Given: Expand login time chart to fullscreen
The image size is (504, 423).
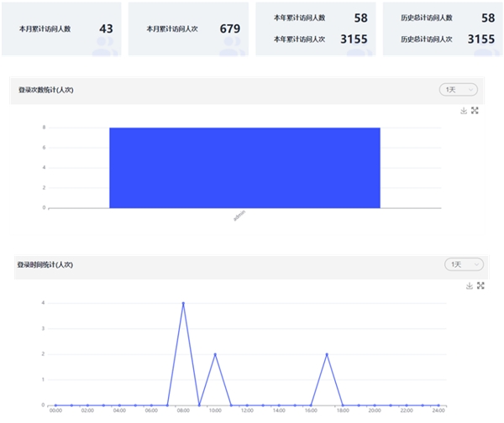Looking at the screenshot, I should [480, 285].
